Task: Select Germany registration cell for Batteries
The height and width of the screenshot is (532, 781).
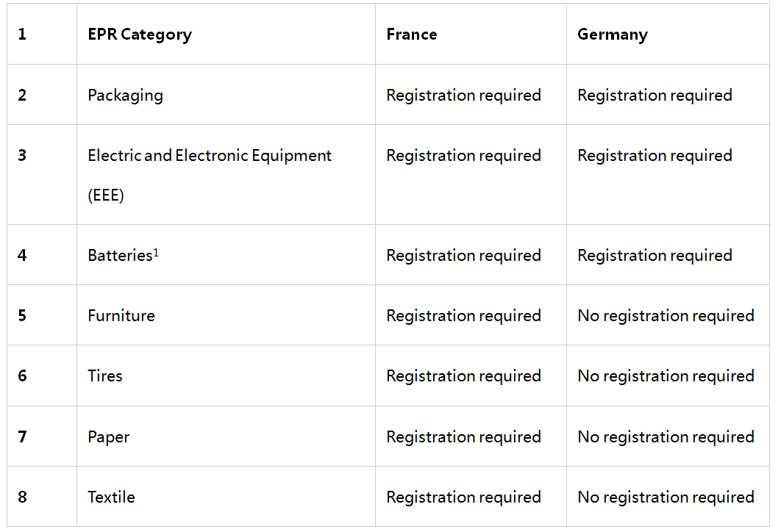Action: [668, 255]
